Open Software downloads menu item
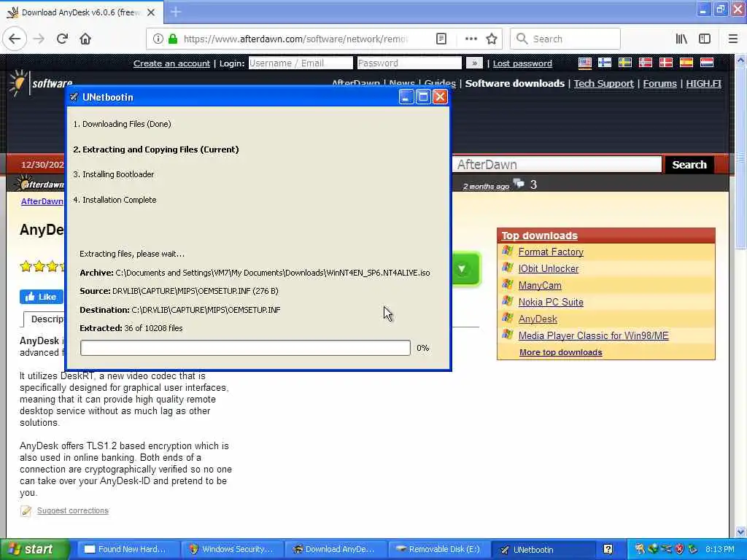Image resolution: width=747 pixels, height=560 pixels. tap(514, 83)
